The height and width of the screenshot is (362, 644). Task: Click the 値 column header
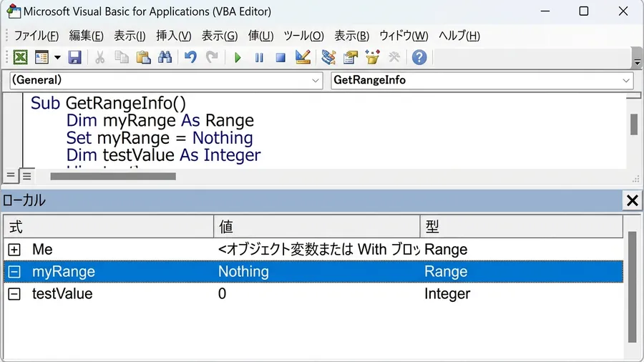pyautogui.click(x=317, y=227)
